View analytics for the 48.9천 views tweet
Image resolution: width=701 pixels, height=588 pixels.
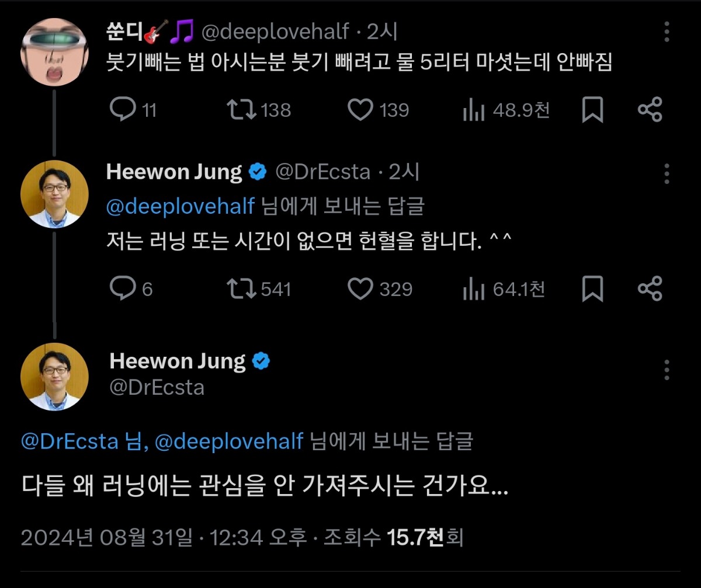[x=474, y=110]
